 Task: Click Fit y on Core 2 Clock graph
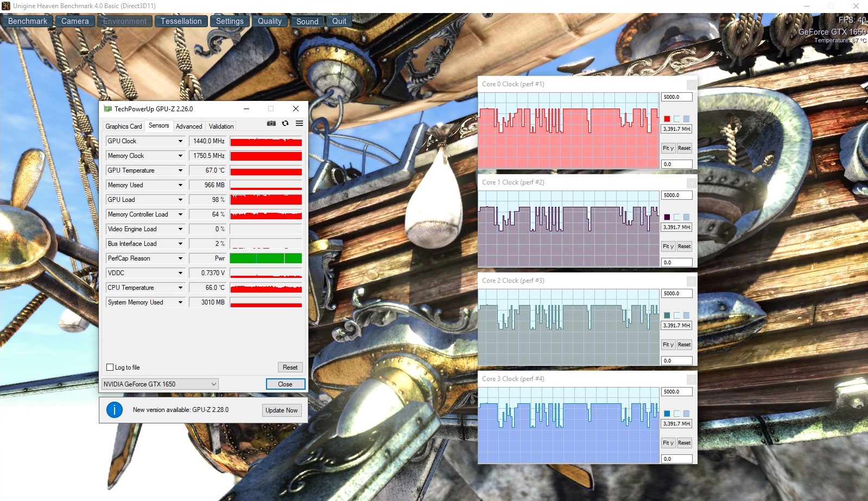coord(668,345)
